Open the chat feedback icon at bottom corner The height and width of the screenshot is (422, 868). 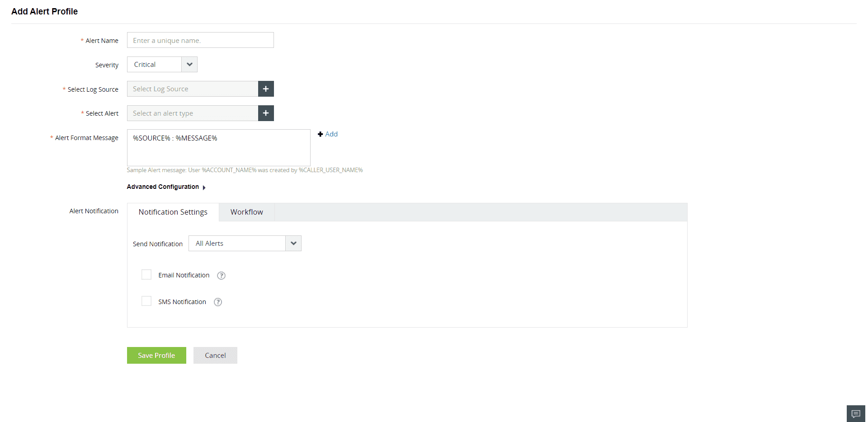[x=856, y=413]
